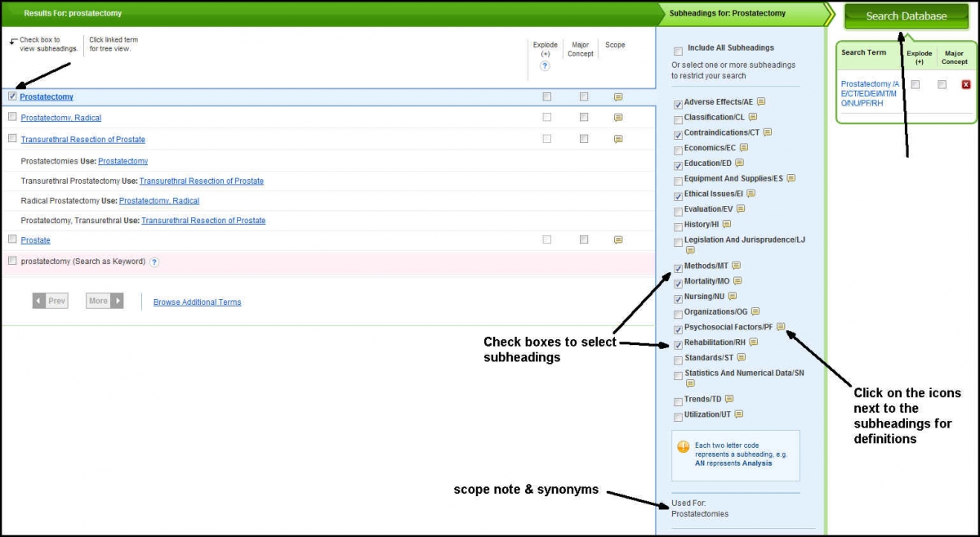Click the More button for next results
The height and width of the screenshot is (537, 980).
point(105,301)
